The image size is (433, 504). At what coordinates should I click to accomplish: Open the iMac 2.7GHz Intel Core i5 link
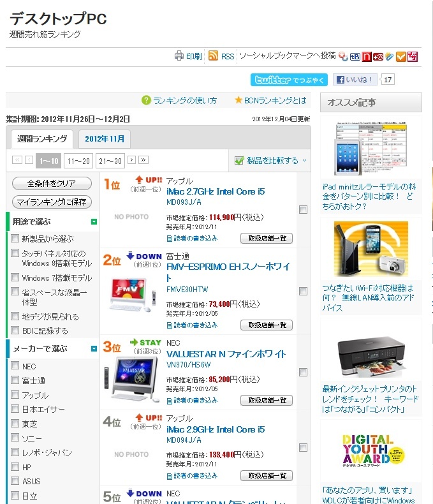216,191
